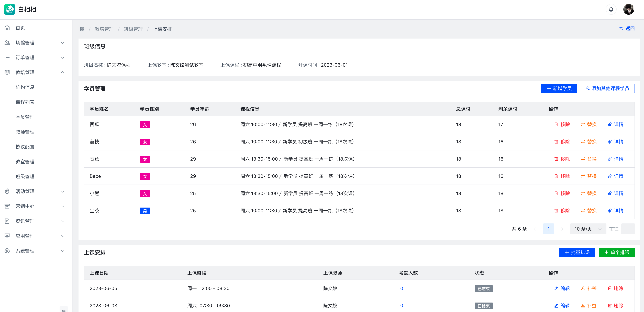The width and height of the screenshot is (644, 312).
Task: Remove student 宝茶 via 移除
Action: [562, 211]
